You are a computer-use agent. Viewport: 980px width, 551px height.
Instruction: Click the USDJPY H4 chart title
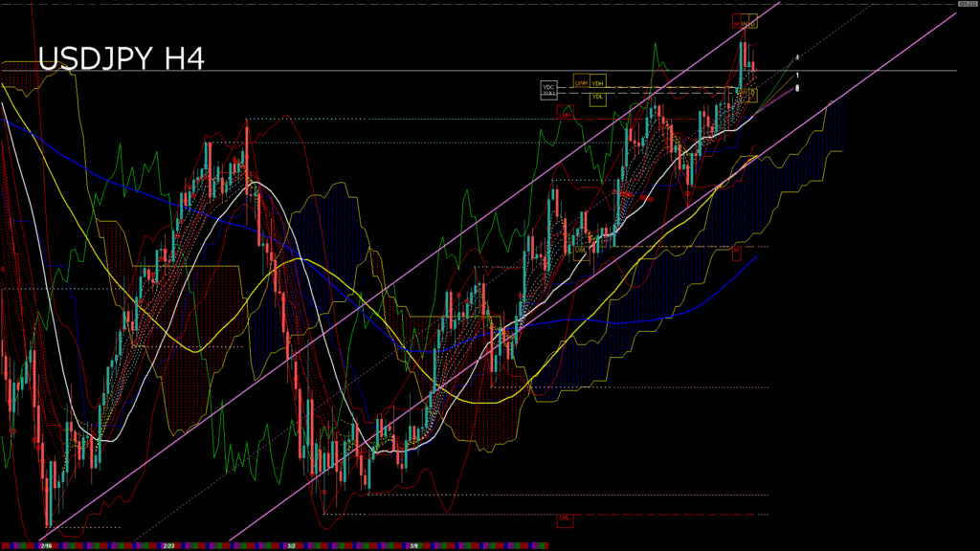pyautogui.click(x=120, y=59)
